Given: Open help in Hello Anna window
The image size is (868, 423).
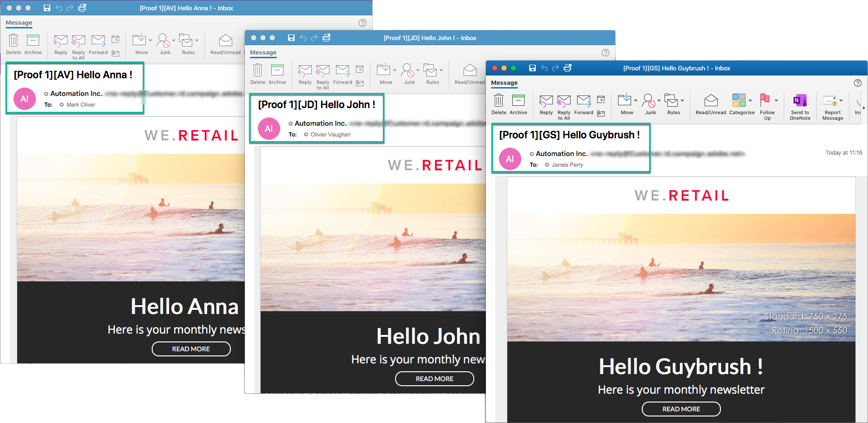Looking at the screenshot, I should (363, 23).
